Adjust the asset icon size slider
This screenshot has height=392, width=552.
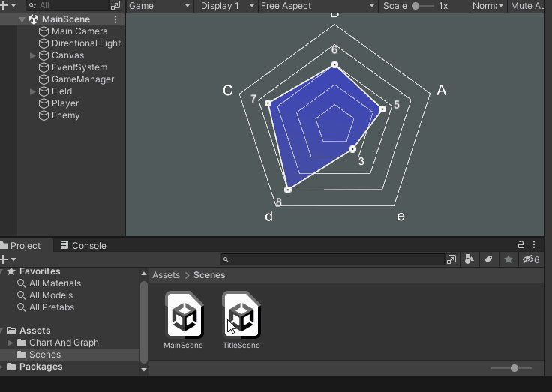(514, 368)
